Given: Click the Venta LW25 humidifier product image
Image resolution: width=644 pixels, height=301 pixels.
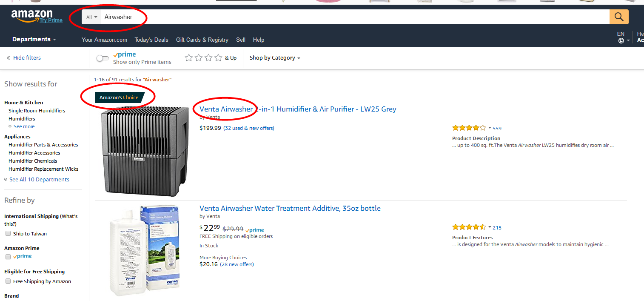Looking at the screenshot, I should point(145,151).
